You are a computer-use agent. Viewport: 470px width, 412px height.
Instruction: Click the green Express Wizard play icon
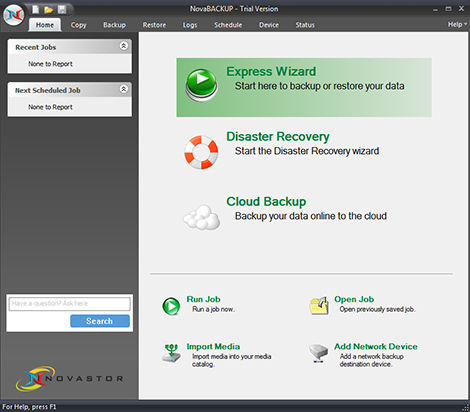click(201, 85)
